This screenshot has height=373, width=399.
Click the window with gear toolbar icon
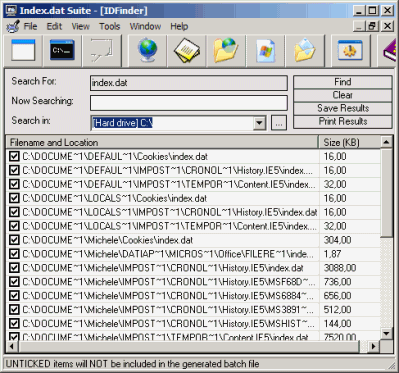(350, 50)
